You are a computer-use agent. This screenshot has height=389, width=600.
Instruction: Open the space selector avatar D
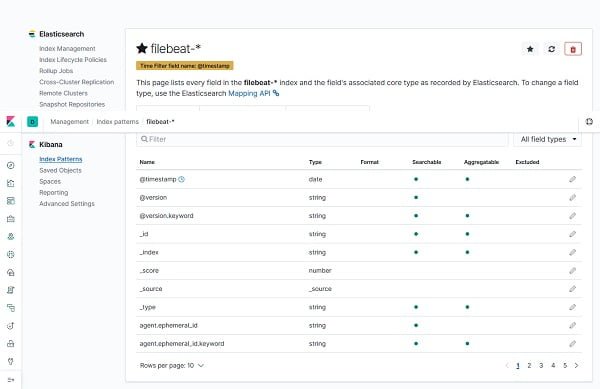33,122
